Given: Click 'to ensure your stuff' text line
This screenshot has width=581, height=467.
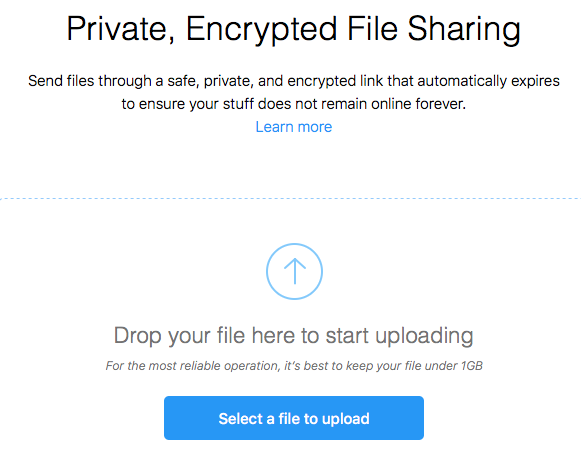Looking at the screenshot, I should click(x=188, y=104).
